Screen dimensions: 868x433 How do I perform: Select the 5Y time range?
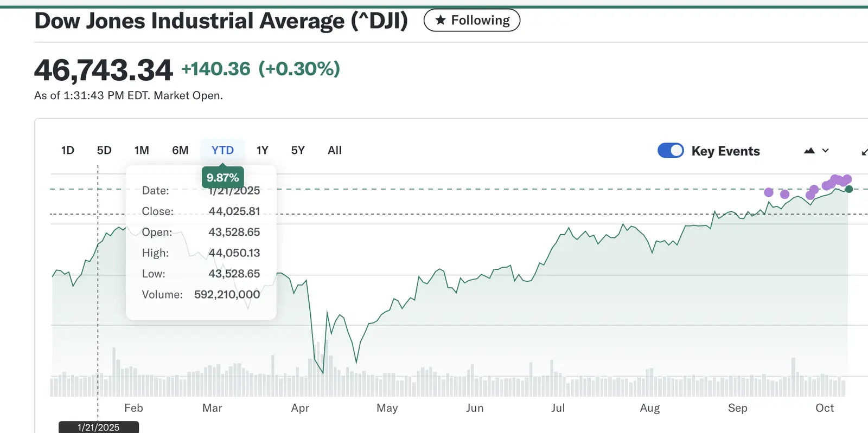coord(298,150)
